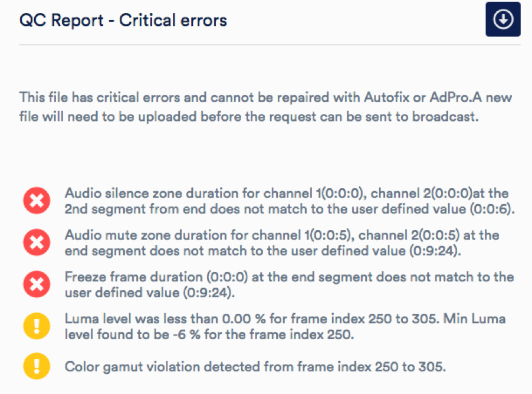Select the luma level warning text
The height and width of the screenshot is (394, 532).
pos(285,327)
